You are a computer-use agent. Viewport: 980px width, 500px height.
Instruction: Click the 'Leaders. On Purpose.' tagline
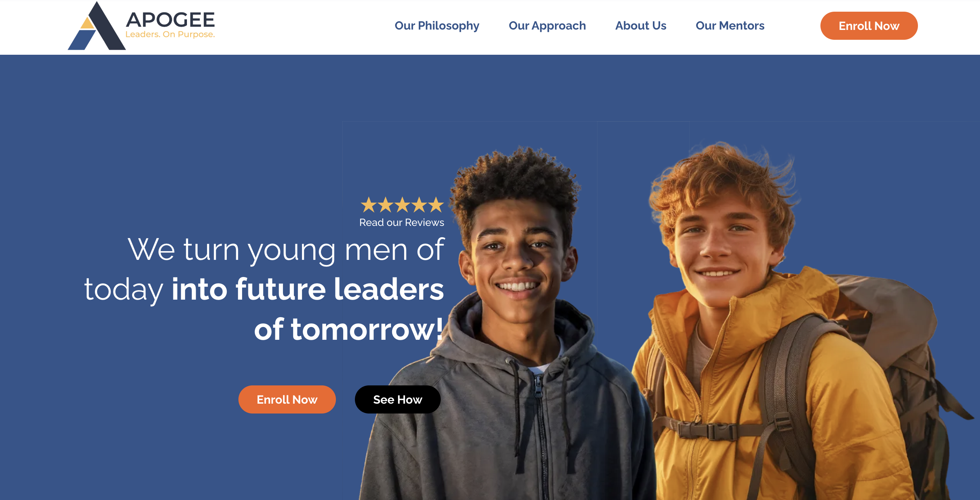click(x=170, y=34)
